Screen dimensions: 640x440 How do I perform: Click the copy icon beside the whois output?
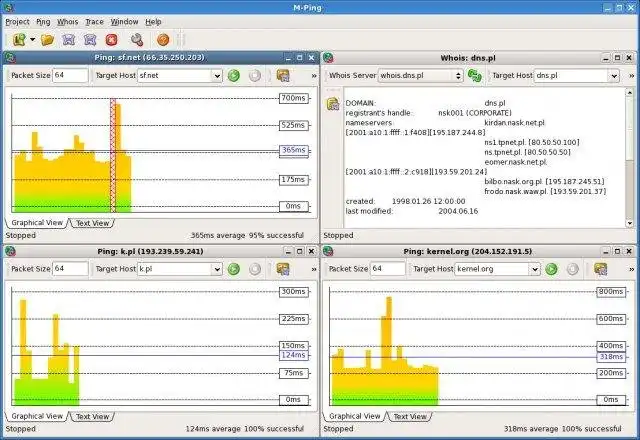coord(333,104)
